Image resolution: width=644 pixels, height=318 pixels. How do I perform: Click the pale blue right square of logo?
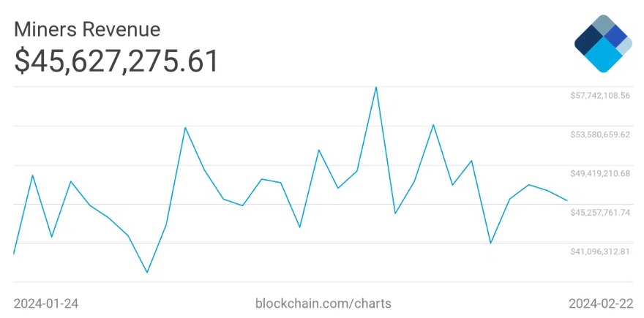click(x=626, y=45)
